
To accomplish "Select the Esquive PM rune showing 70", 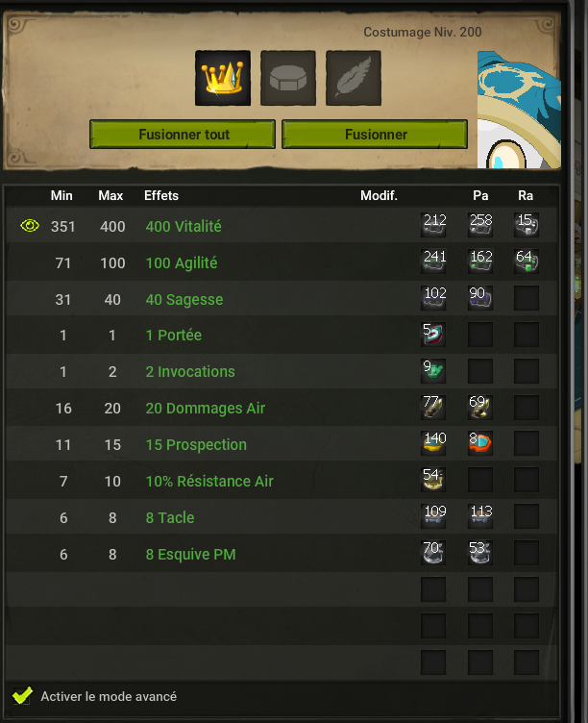I will coord(433,553).
